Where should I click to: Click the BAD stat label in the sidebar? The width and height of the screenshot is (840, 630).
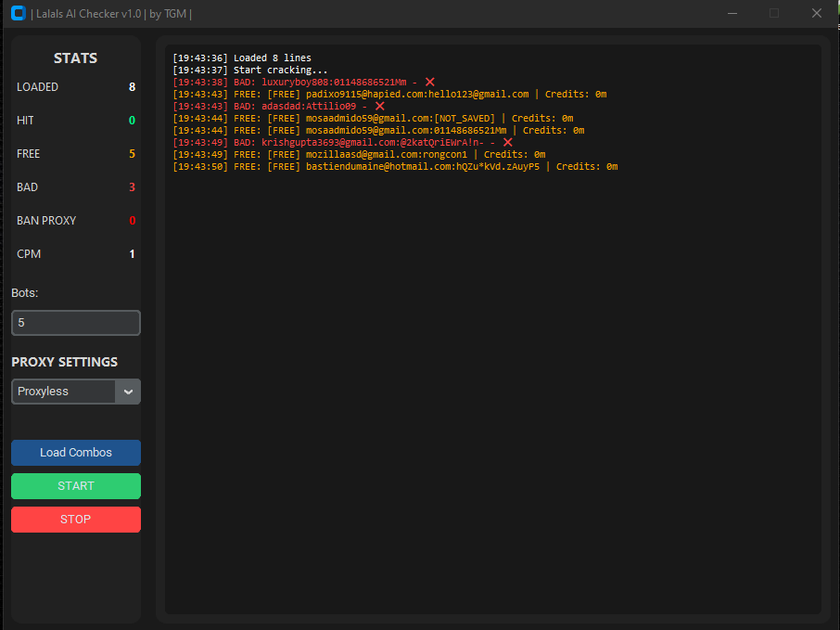pyautogui.click(x=27, y=187)
